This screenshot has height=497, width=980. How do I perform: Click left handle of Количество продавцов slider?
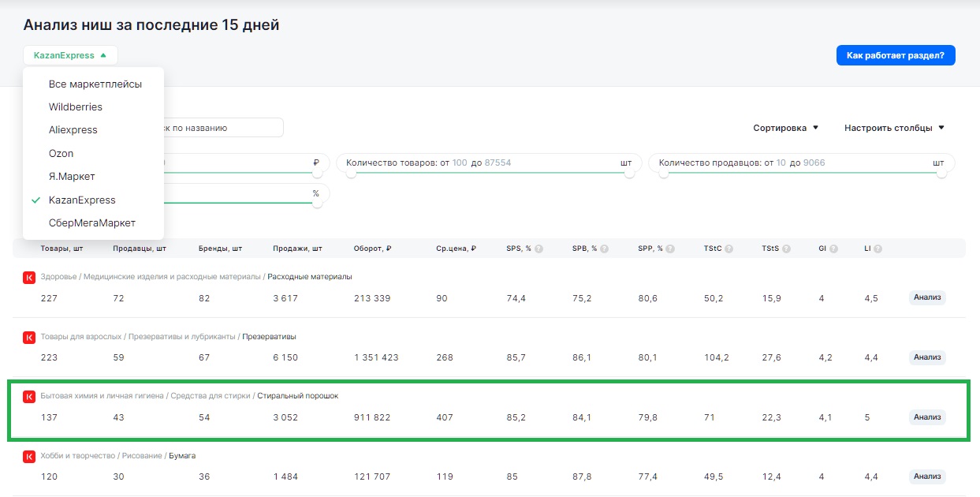click(x=664, y=174)
